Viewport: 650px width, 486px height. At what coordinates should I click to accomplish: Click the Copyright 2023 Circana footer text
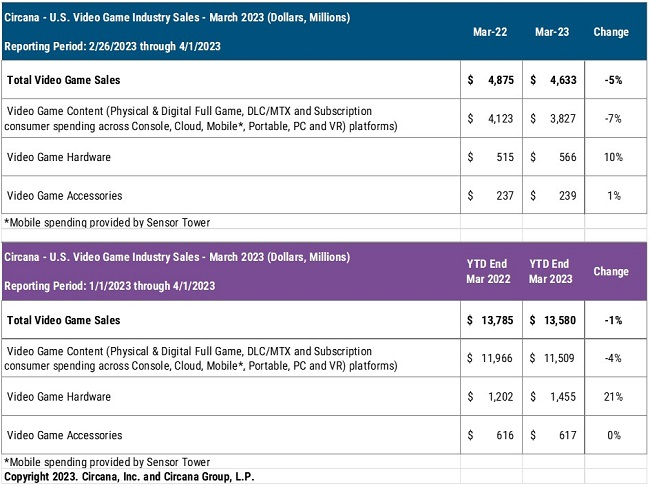pos(128,477)
